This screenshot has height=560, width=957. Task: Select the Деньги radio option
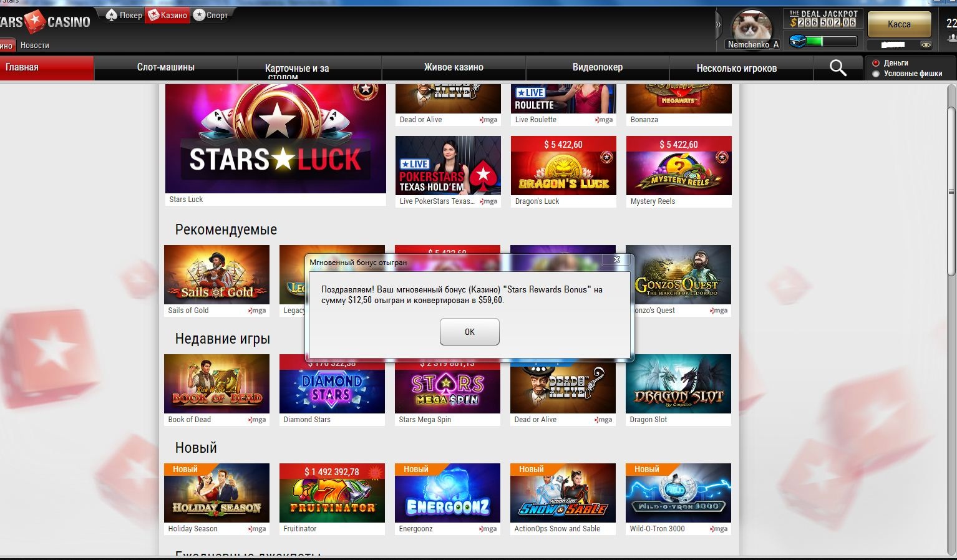pos(876,63)
